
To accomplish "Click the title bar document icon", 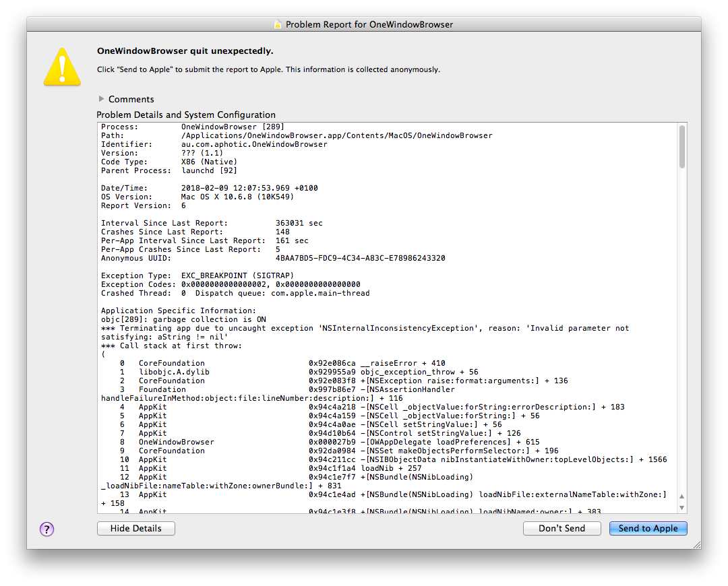I will pos(278,25).
